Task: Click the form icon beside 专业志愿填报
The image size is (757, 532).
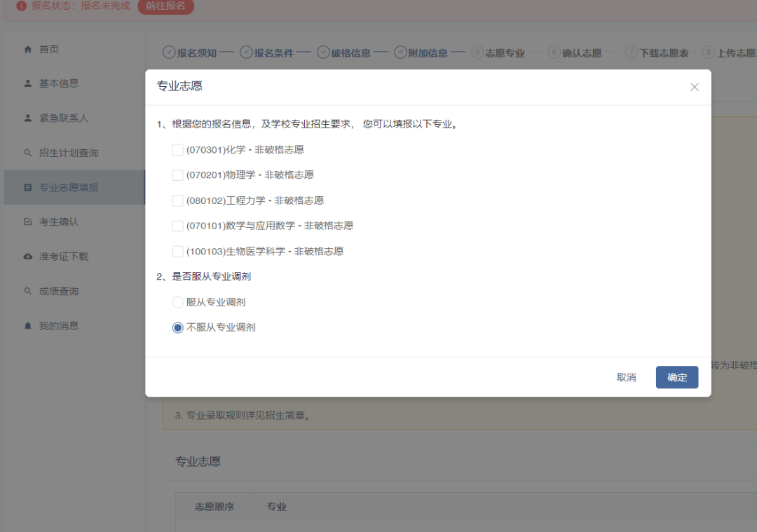Action: click(28, 187)
